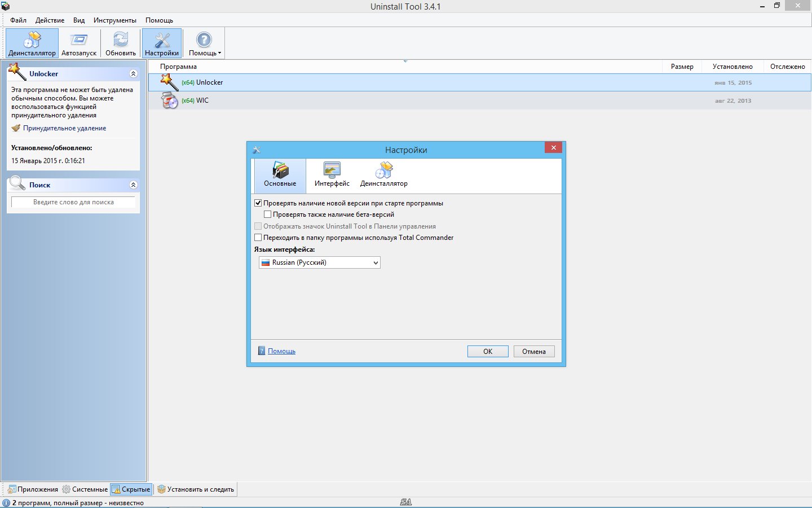Click the SA logo in status bar

[406, 502]
